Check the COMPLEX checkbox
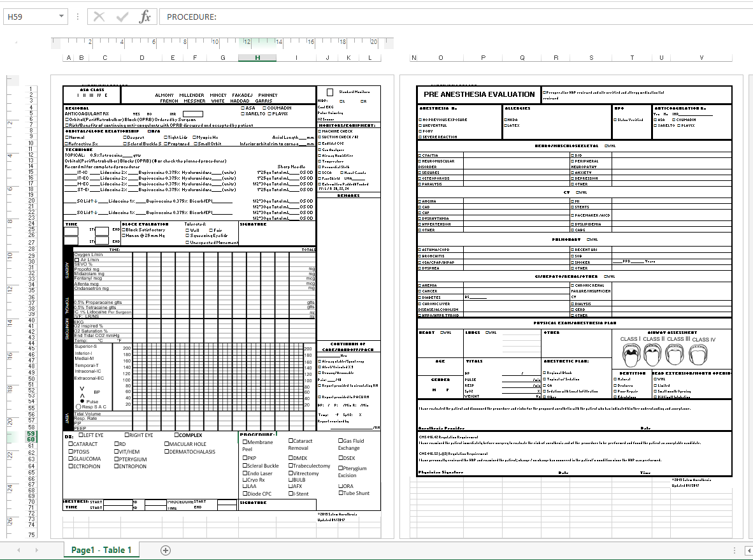Image resolution: width=753 pixels, height=560 pixels. tap(176, 434)
